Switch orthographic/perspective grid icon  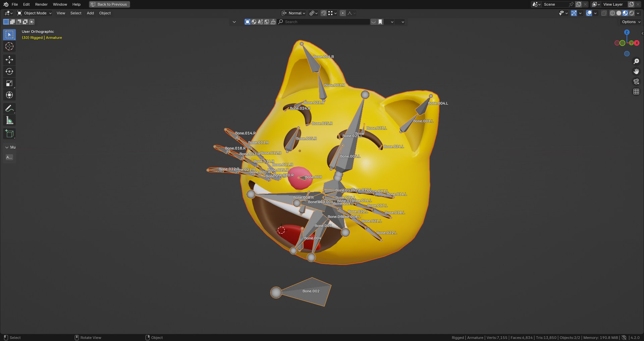[x=636, y=92]
